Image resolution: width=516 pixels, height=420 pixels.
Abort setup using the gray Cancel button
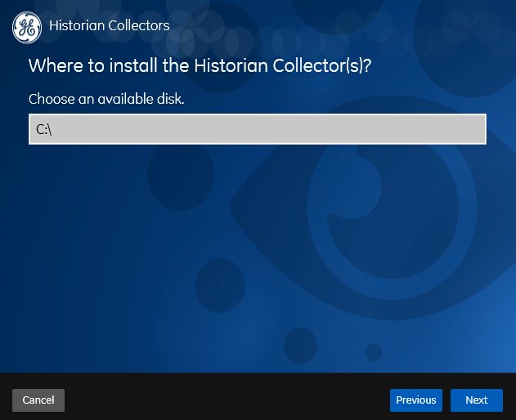pyautogui.click(x=38, y=400)
